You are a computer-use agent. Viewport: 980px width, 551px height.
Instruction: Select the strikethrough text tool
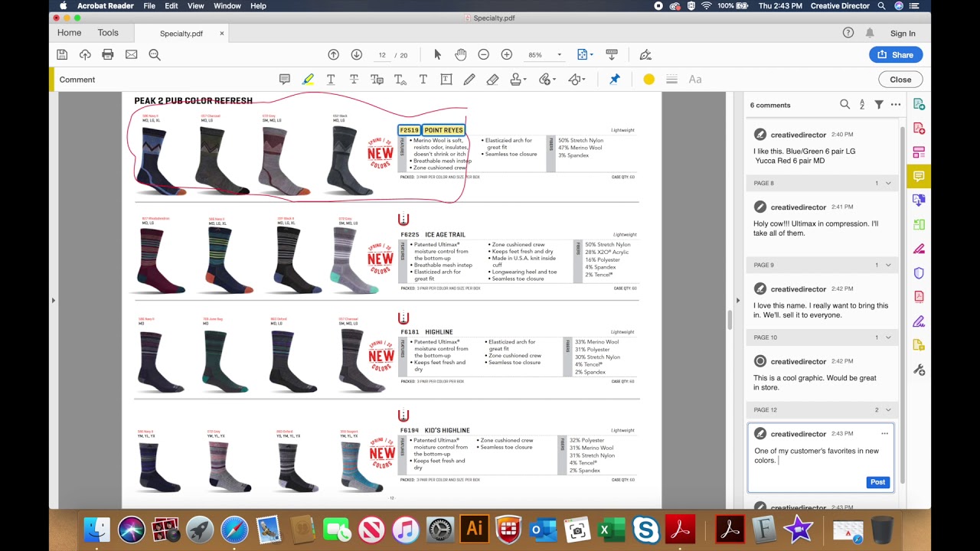354,79
